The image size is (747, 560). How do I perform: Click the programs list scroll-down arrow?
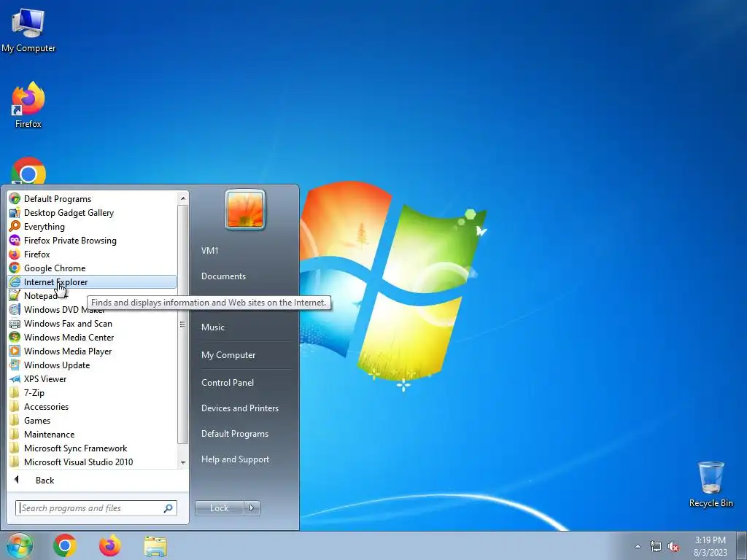(x=183, y=462)
